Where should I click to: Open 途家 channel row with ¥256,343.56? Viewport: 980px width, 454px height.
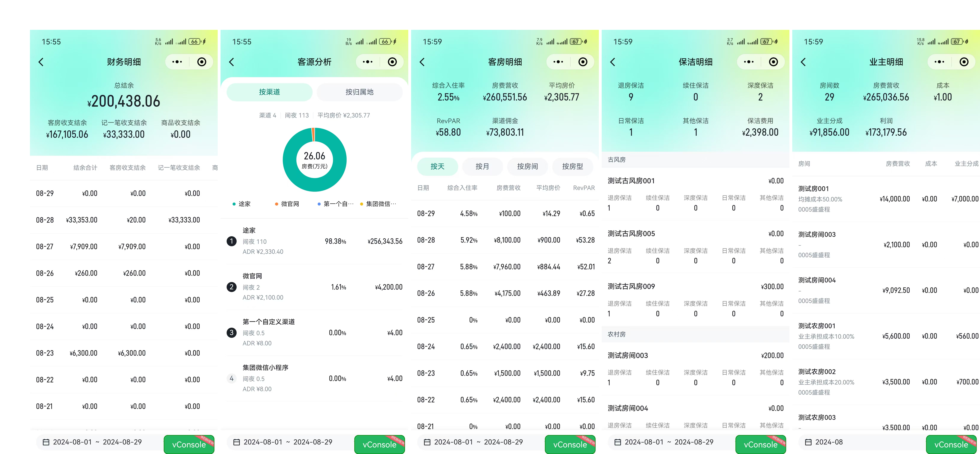coord(315,241)
